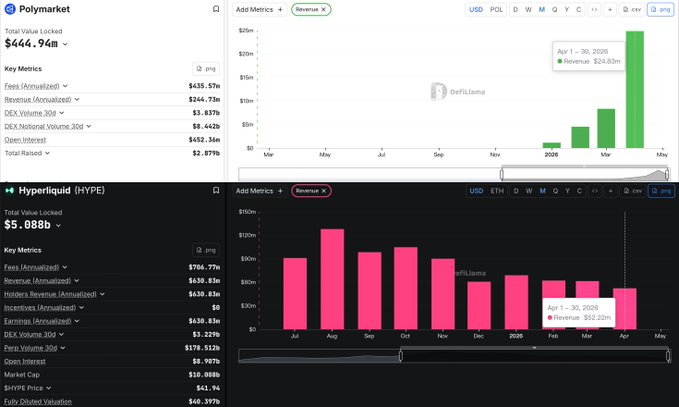Click Polymarket April 2026 revenue bar

click(x=635, y=90)
